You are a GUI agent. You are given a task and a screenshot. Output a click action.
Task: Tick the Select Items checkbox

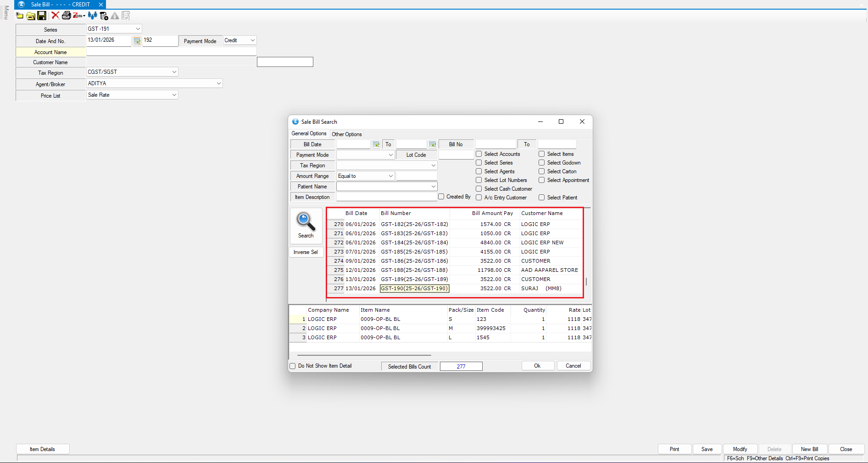[542, 154]
